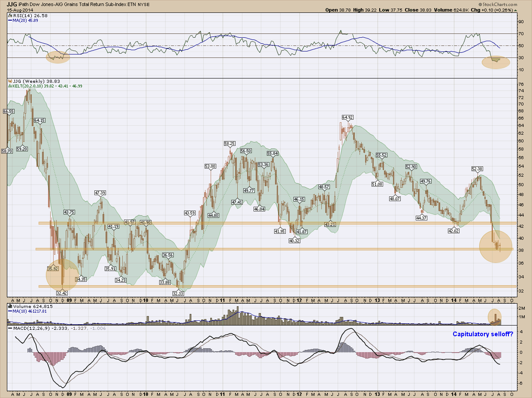Image resolution: width=532 pixels, height=398 pixels.
Task: Click the 47.39 price label
Action: tap(100, 193)
